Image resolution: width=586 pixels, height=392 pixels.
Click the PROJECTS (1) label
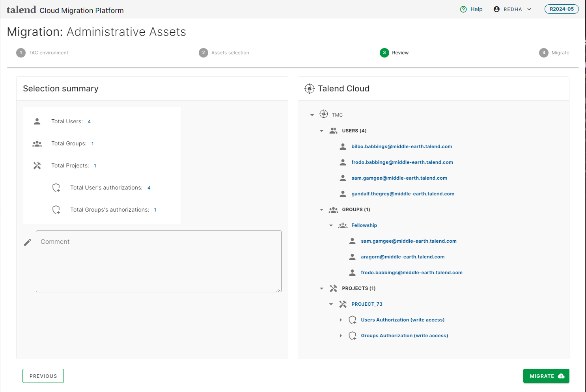tap(359, 288)
